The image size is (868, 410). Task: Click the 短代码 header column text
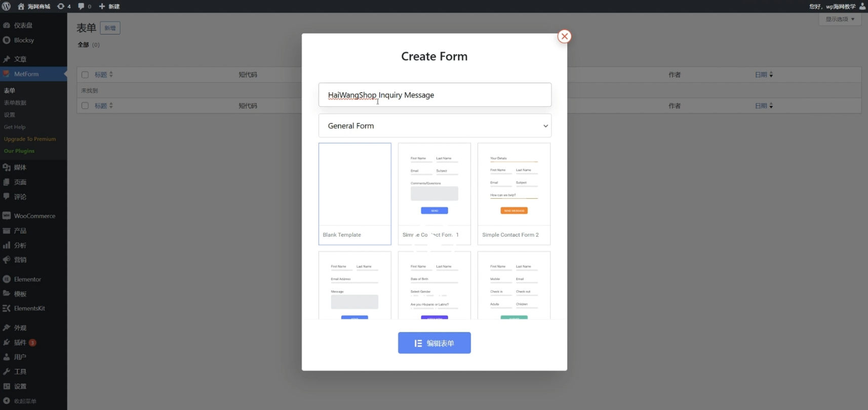(x=248, y=75)
